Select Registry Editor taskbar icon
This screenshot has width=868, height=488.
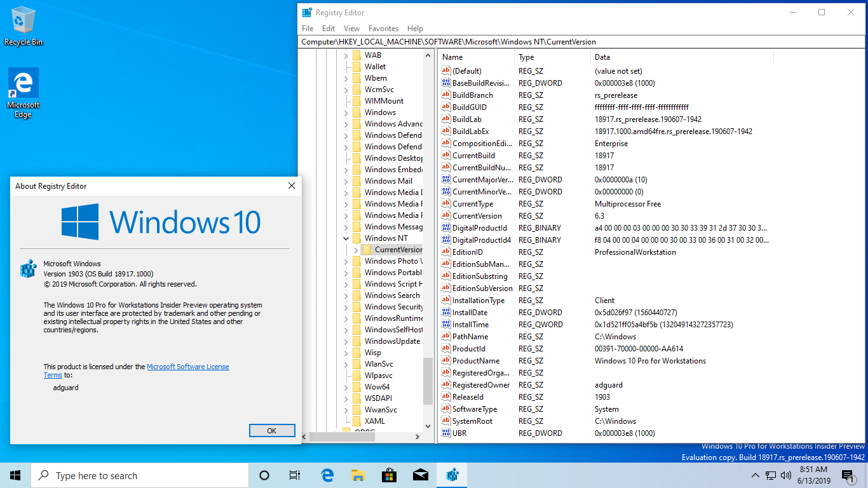452,475
